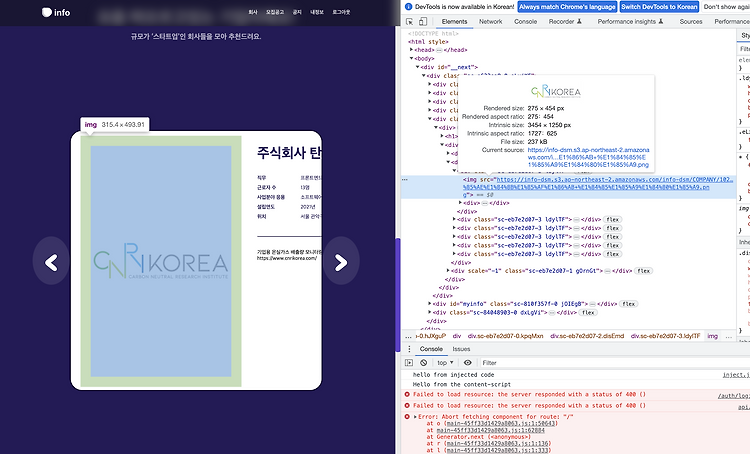Go to the next company with right arrow
The width and height of the screenshot is (750, 454).
click(x=341, y=262)
